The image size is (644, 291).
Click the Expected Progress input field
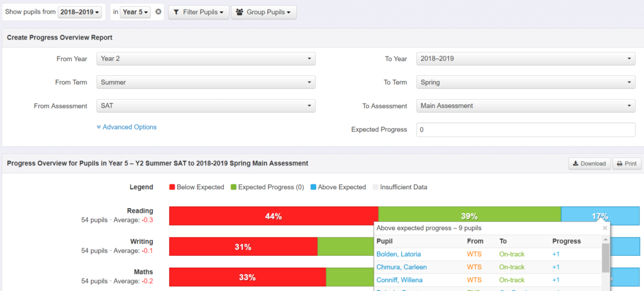click(526, 129)
